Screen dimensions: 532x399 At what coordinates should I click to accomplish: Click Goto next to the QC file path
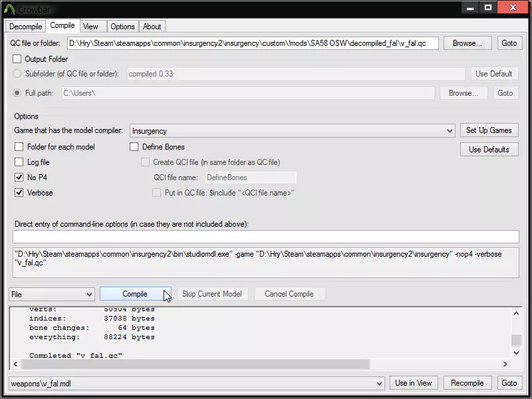pos(509,43)
